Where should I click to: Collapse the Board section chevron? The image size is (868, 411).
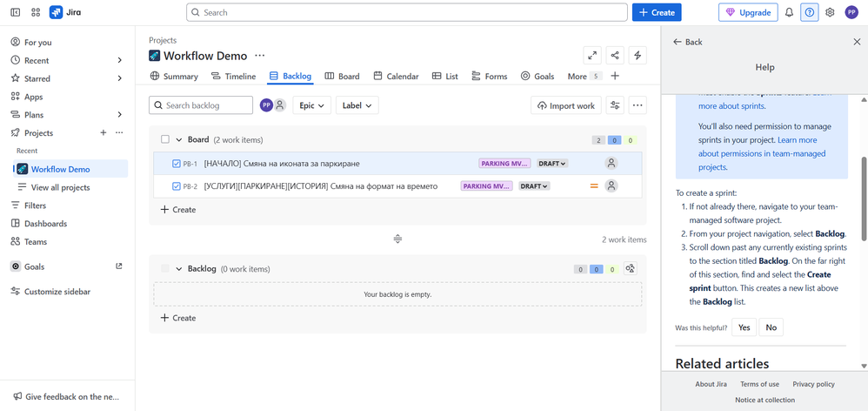point(179,139)
